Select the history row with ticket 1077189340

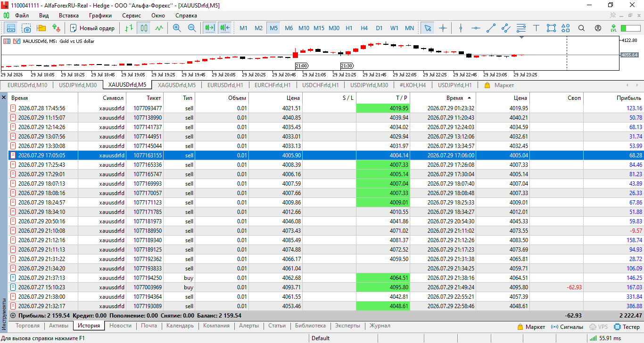click(326, 240)
